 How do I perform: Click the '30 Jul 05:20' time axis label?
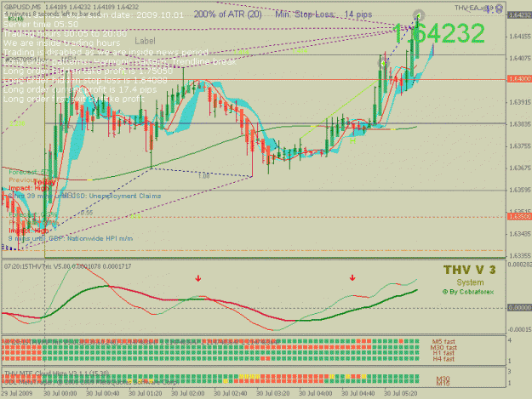pos(400,394)
